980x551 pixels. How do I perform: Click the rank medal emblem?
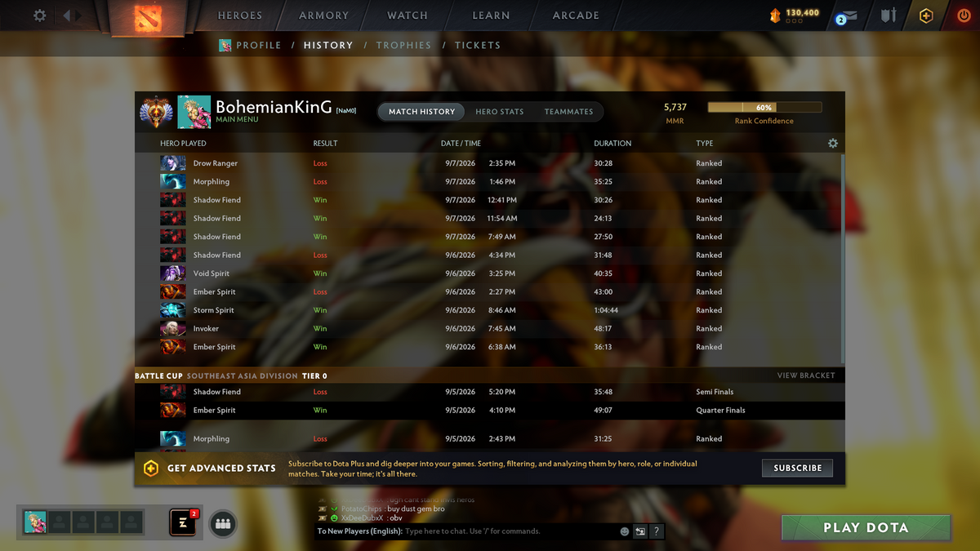click(x=156, y=112)
